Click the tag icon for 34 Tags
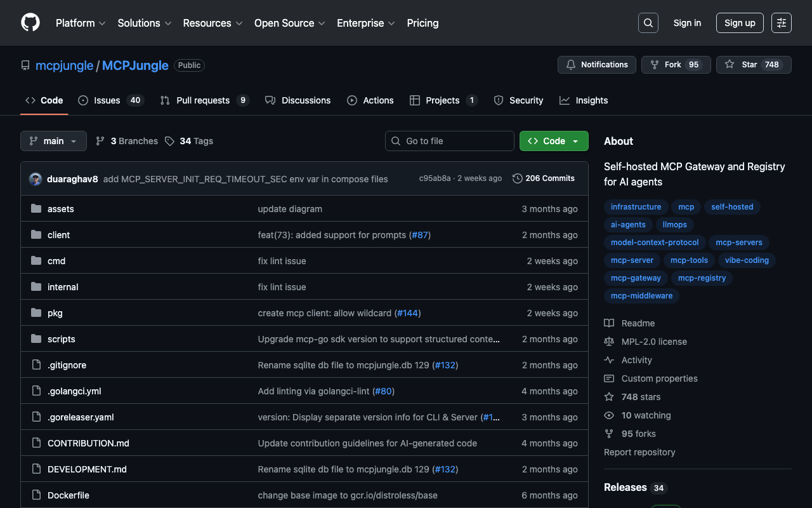The width and height of the screenshot is (812, 508). (169, 141)
